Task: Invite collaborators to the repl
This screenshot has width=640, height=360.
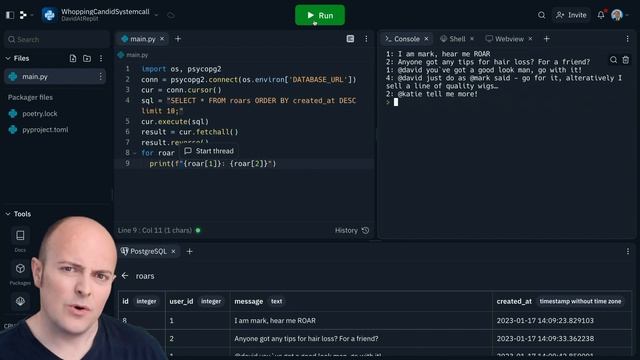Action: pyautogui.click(x=571, y=15)
